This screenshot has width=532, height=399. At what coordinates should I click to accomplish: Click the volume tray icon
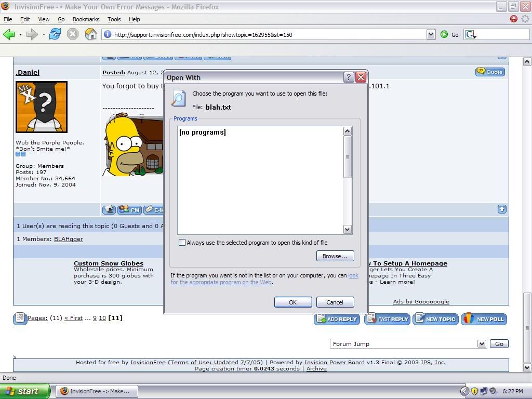pos(493,391)
